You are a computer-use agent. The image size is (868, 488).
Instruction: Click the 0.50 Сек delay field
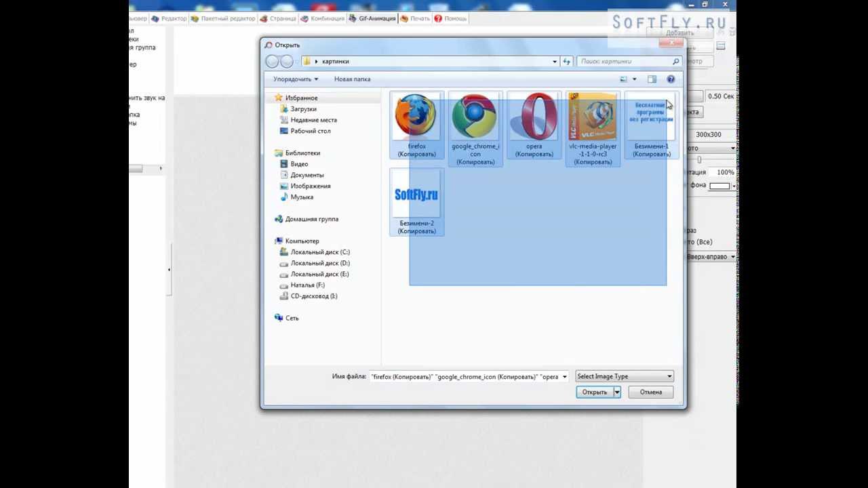pyautogui.click(x=721, y=96)
